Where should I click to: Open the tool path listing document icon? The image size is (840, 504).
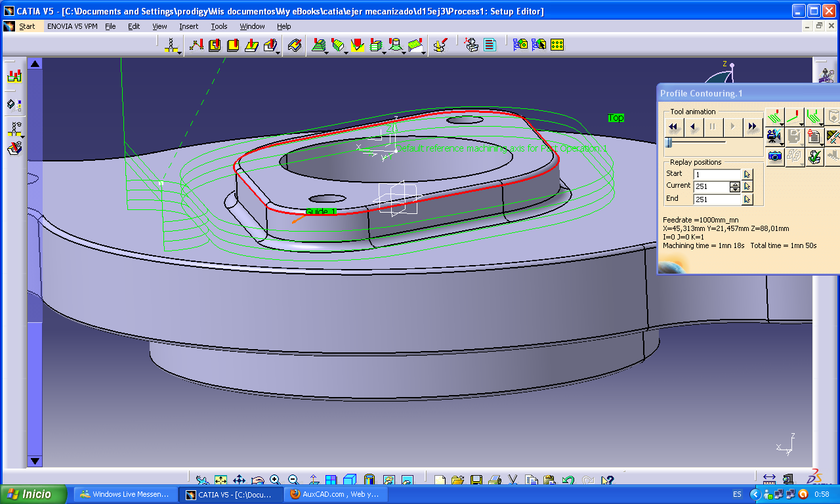coord(814,136)
